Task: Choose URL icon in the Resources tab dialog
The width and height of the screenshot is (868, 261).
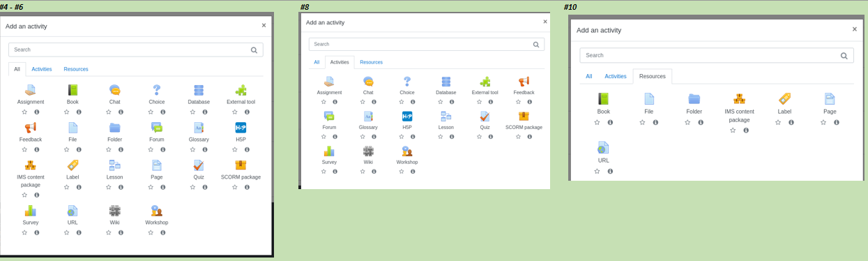Action: 603,148
